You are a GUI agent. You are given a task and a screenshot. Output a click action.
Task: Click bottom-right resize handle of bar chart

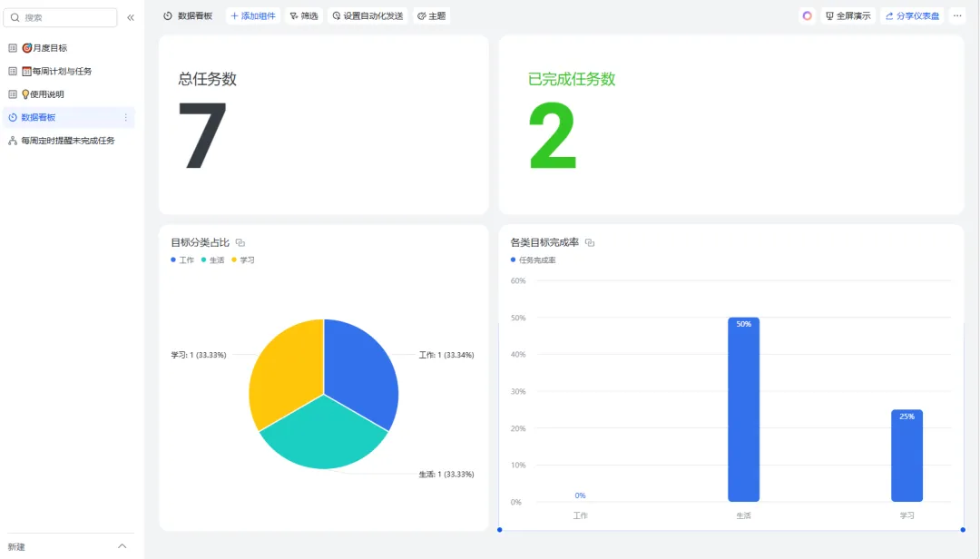pyautogui.click(x=963, y=530)
